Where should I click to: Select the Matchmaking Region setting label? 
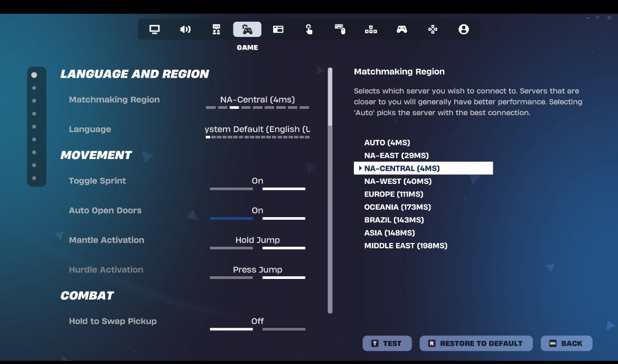click(x=114, y=99)
